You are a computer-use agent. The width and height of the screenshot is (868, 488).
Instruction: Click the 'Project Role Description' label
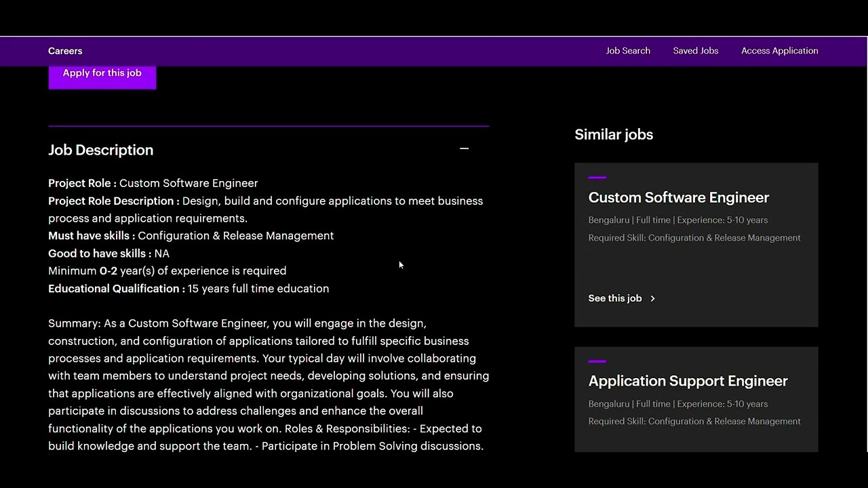[x=114, y=201]
